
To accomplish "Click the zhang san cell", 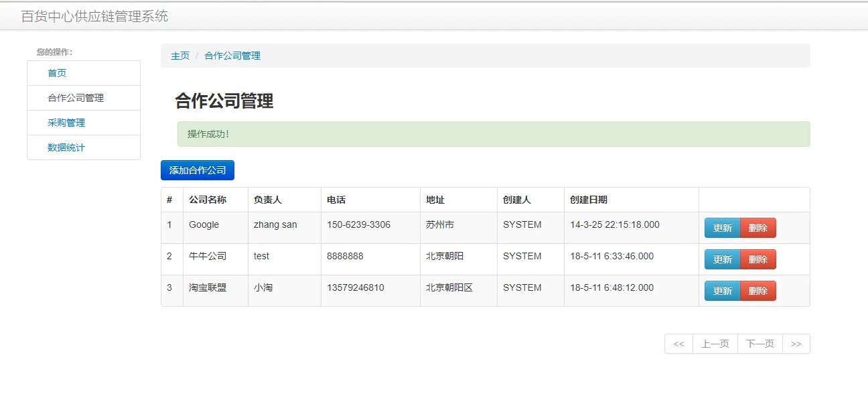I will click(x=285, y=228).
